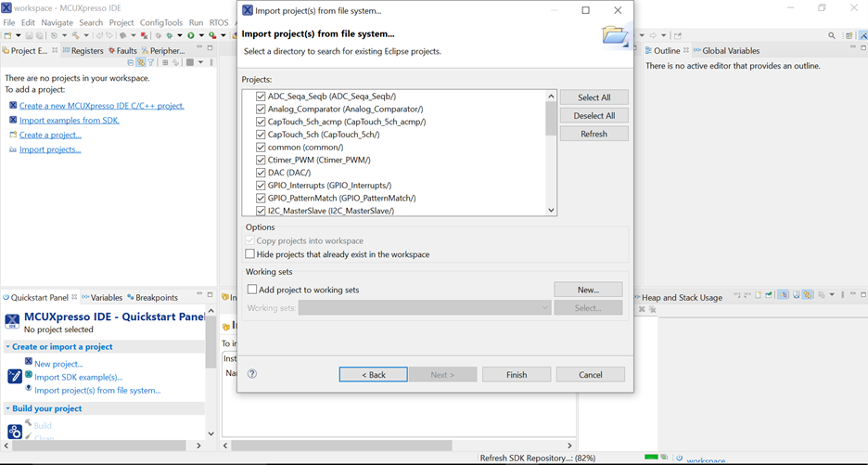The image size is (868, 465).
Task: Open the ConfigTools menu
Action: tap(161, 22)
